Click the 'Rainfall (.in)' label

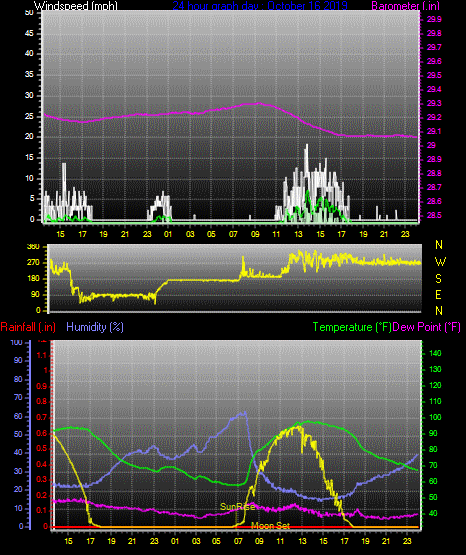pos(28,327)
